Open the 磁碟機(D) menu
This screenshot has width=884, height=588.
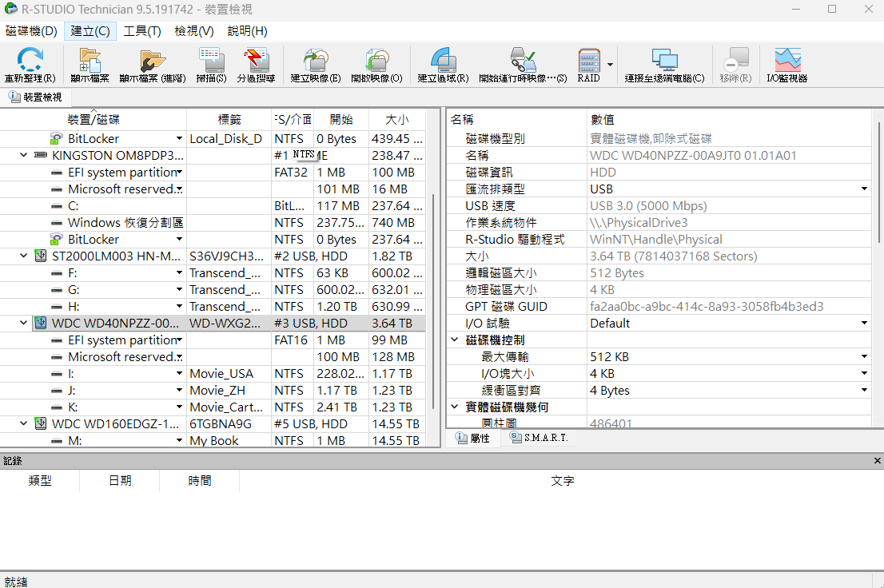31,31
